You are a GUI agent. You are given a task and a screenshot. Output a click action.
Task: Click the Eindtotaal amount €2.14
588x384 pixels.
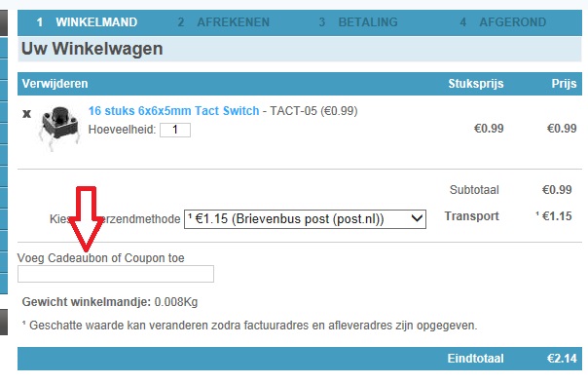[562, 358]
